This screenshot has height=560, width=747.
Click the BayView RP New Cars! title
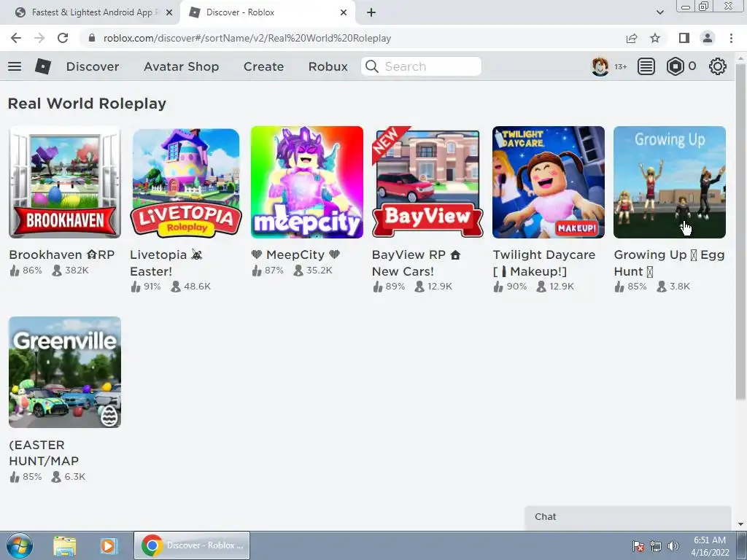[x=416, y=262]
